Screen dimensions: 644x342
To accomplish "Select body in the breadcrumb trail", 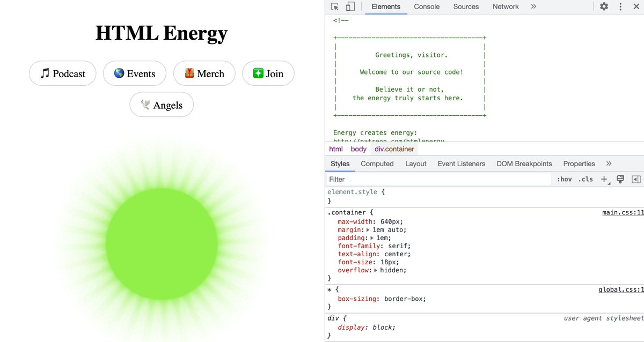I will click(x=358, y=149).
